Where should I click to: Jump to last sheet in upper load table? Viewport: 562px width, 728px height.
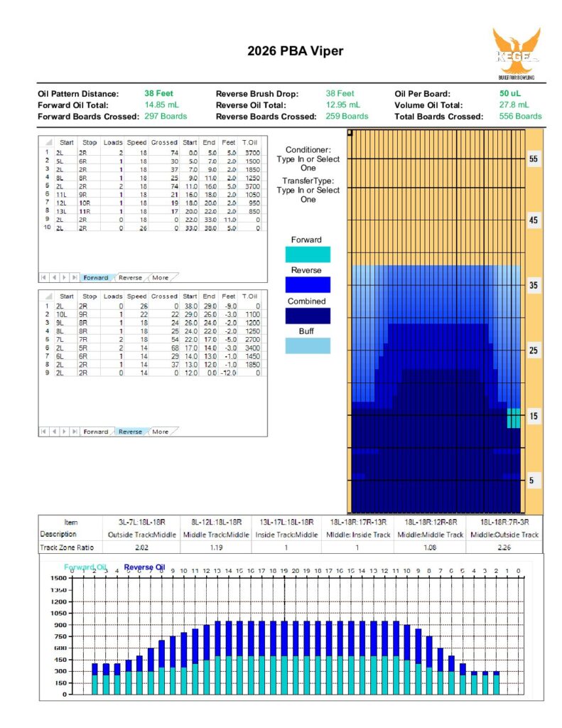click(75, 277)
